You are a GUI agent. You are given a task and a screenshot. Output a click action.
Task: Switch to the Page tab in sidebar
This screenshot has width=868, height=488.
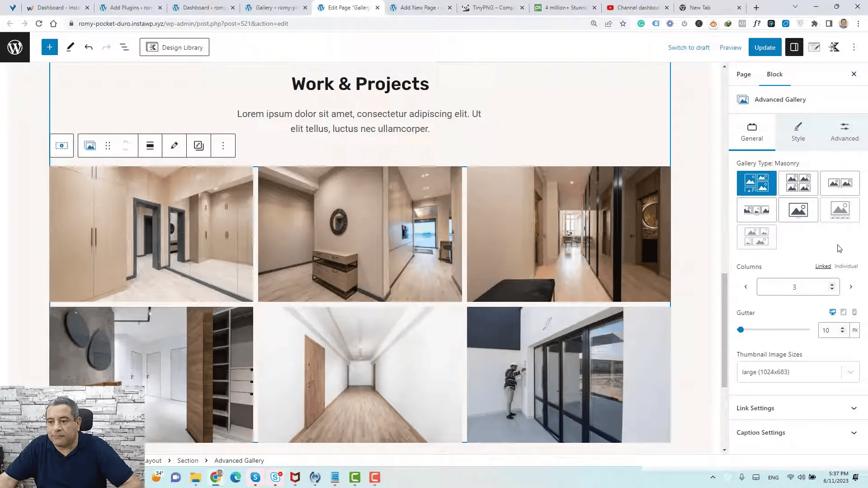coord(744,74)
